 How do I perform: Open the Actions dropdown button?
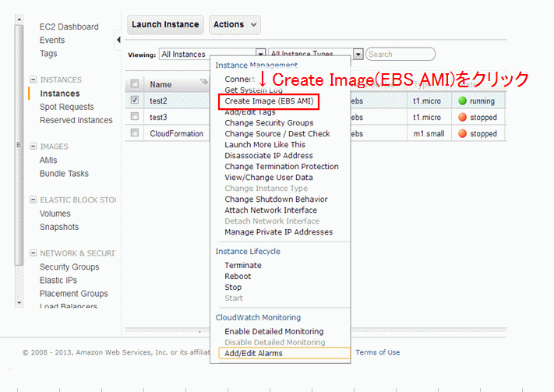click(x=235, y=25)
